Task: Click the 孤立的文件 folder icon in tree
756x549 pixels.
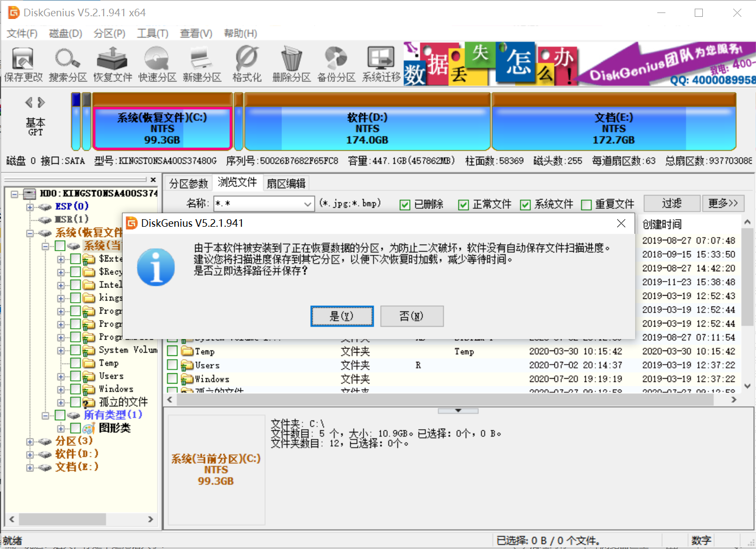Action: point(89,402)
